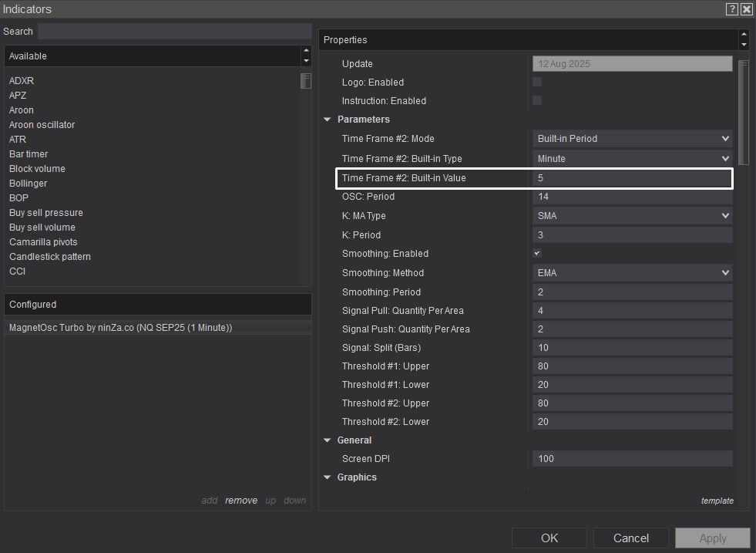This screenshot has height=553, width=756.
Task: Click the Properties panel vertical scrollbar
Action: [743, 112]
